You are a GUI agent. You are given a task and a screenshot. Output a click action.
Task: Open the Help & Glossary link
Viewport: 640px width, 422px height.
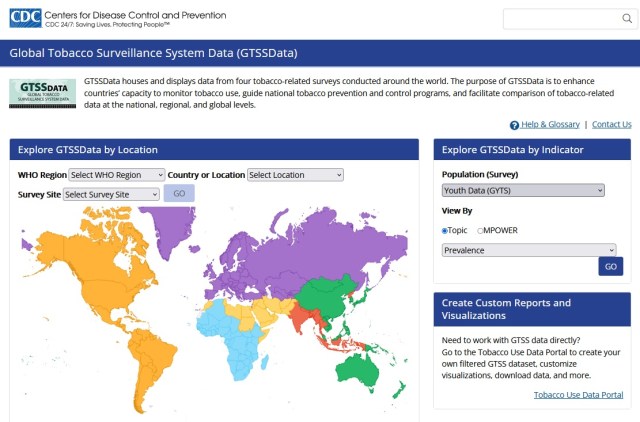(550, 124)
